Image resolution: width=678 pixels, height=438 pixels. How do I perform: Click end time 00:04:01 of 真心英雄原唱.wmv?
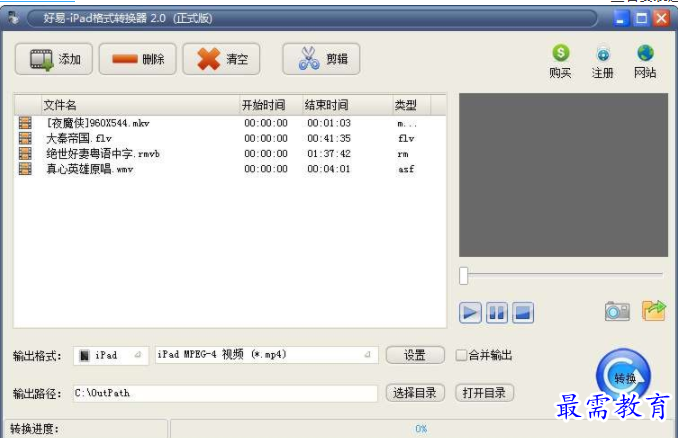click(x=329, y=169)
